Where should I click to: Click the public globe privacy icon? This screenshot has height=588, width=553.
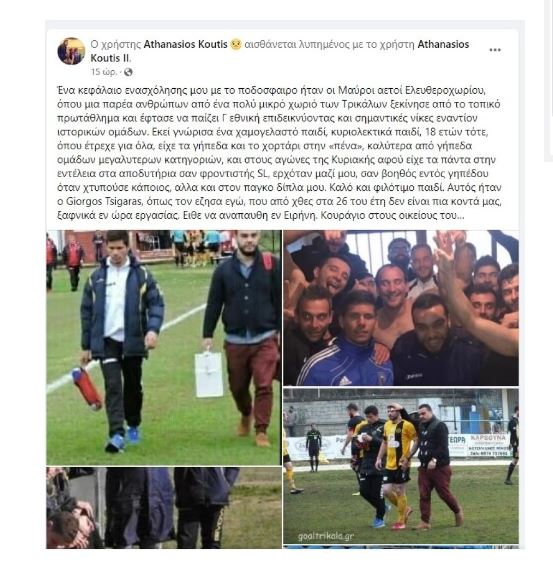[x=128, y=72]
